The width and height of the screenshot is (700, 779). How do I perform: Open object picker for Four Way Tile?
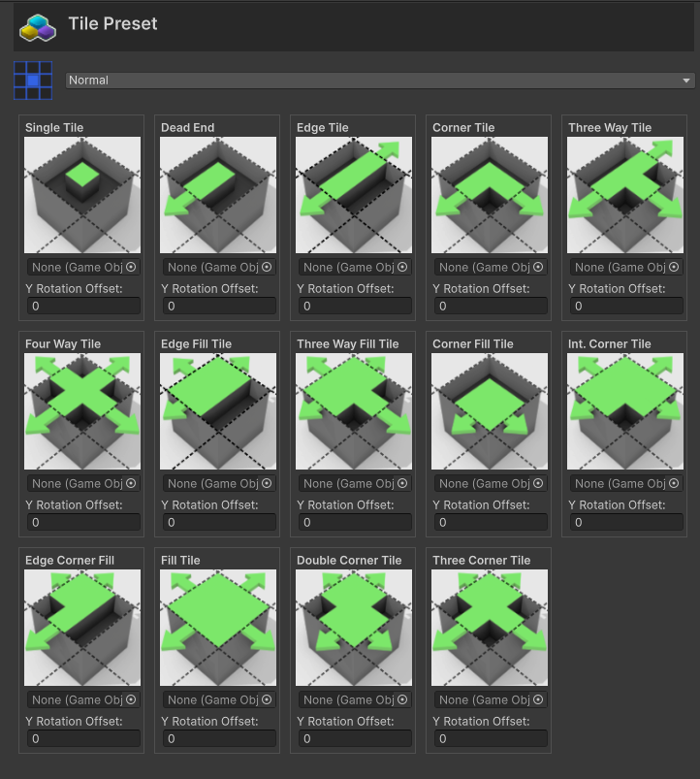(x=131, y=483)
